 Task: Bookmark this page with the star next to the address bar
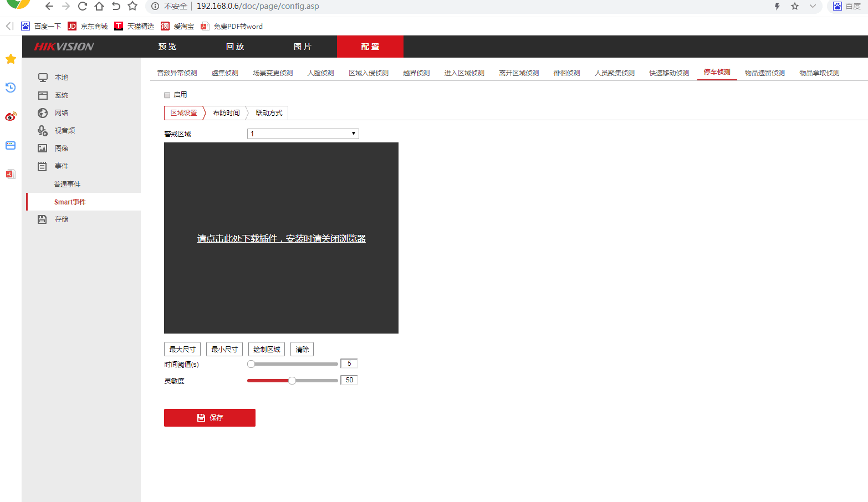point(132,6)
